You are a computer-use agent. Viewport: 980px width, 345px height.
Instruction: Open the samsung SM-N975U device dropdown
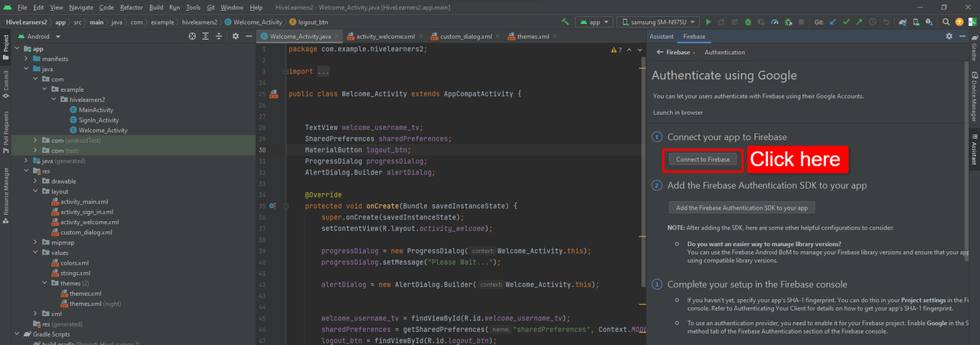[658, 22]
